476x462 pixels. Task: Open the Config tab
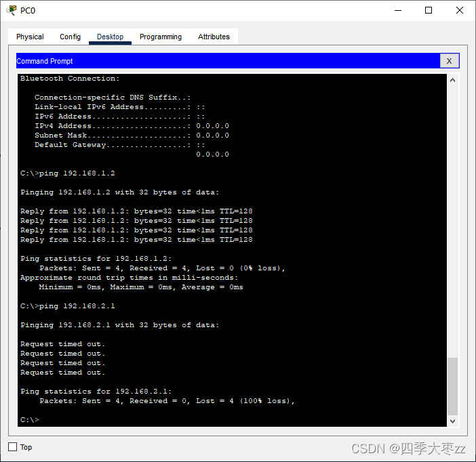(x=70, y=37)
